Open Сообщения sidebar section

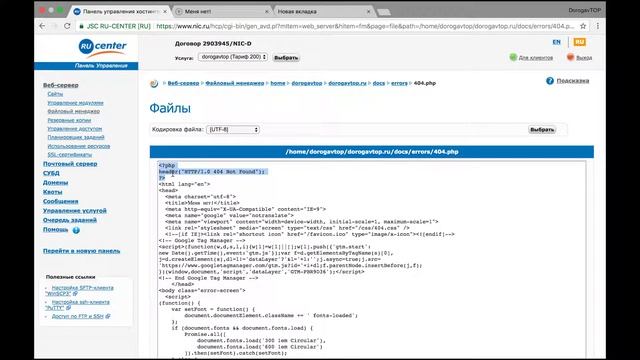[60, 201]
